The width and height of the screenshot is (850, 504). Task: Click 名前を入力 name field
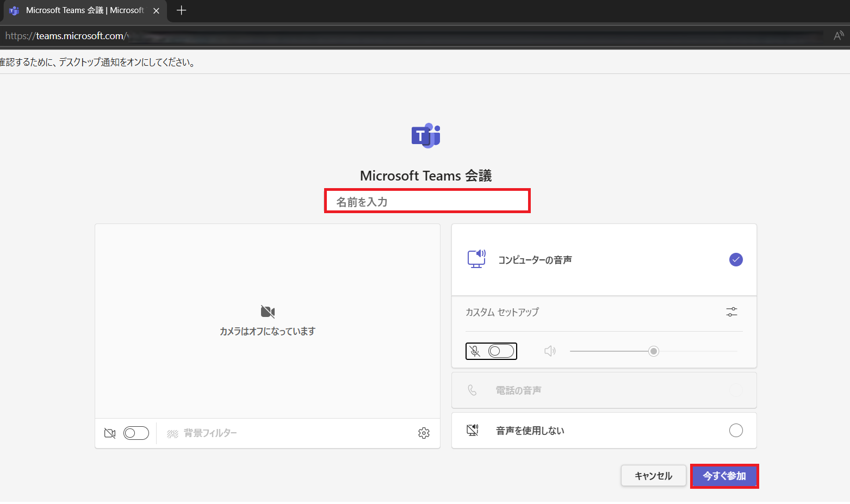(427, 201)
